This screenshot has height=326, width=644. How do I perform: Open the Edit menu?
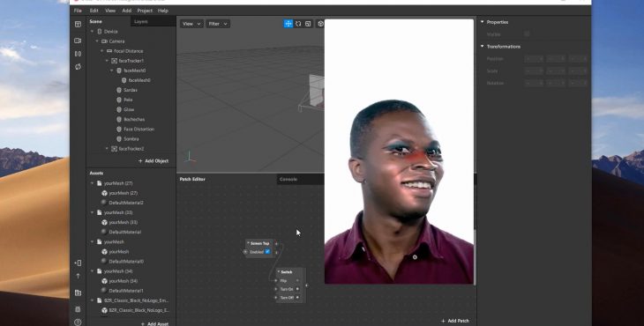(94, 11)
